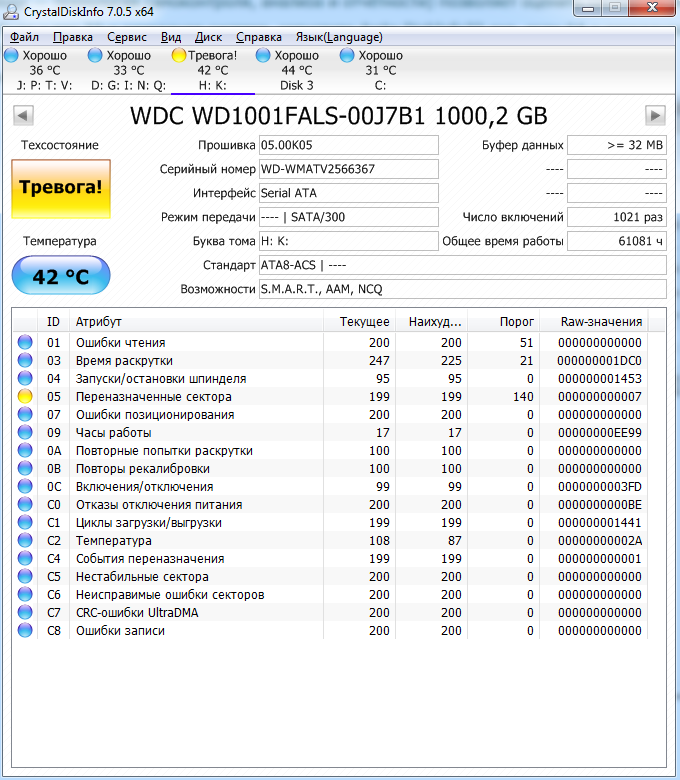This screenshot has height=780, width=680.
Task: Click status icon for C7 CRC-ошибки UltraDMA
Action: (x=25, y=612)
